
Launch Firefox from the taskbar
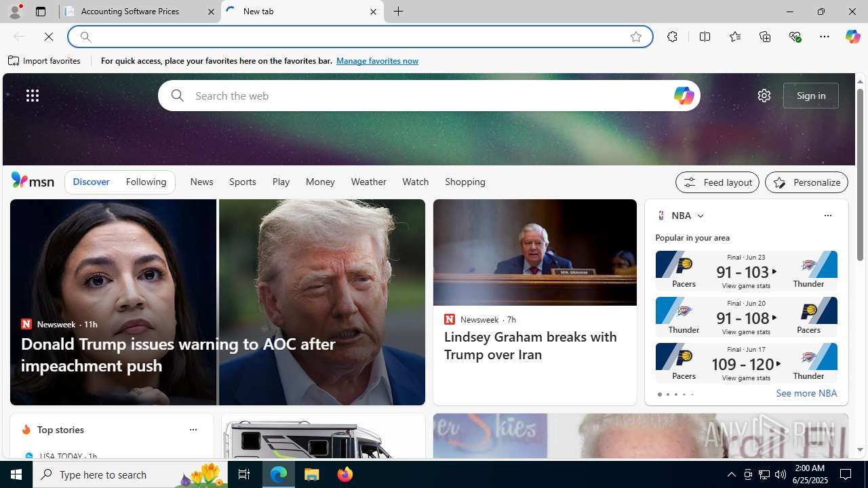click(345, 474)
